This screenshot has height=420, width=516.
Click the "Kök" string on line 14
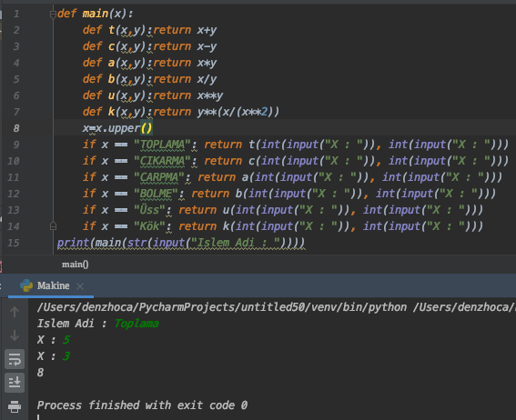(149, 226)
